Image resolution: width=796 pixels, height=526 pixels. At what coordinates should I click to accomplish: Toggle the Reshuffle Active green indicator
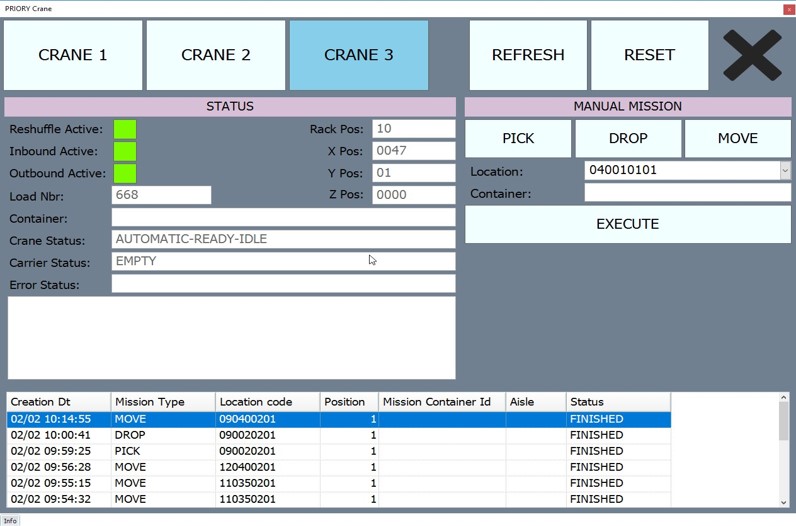[x=125, y=129]
